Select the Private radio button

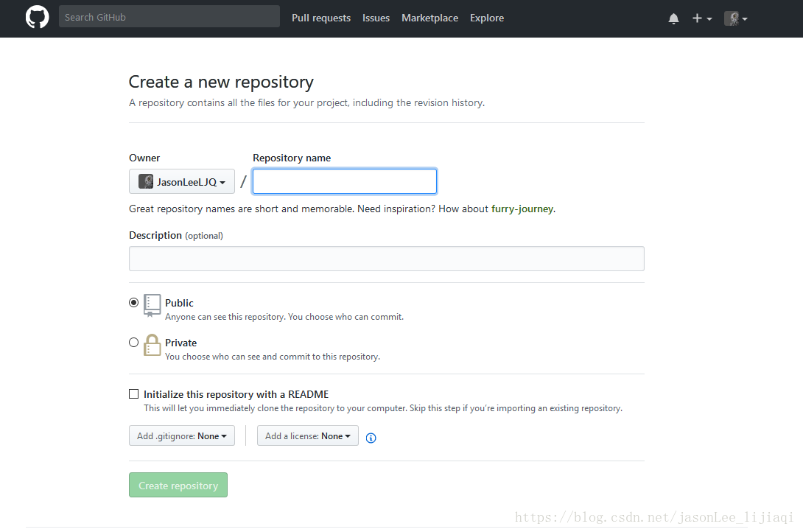click(133, 343)
